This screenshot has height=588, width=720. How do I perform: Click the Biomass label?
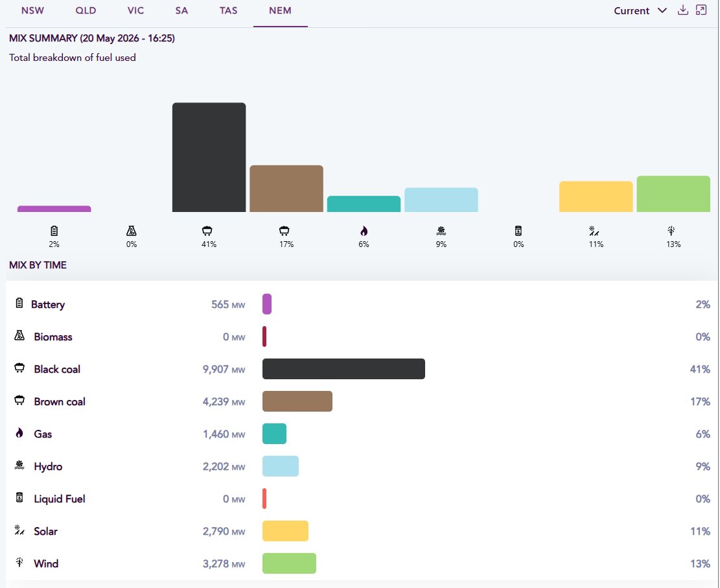coord(52,336)
